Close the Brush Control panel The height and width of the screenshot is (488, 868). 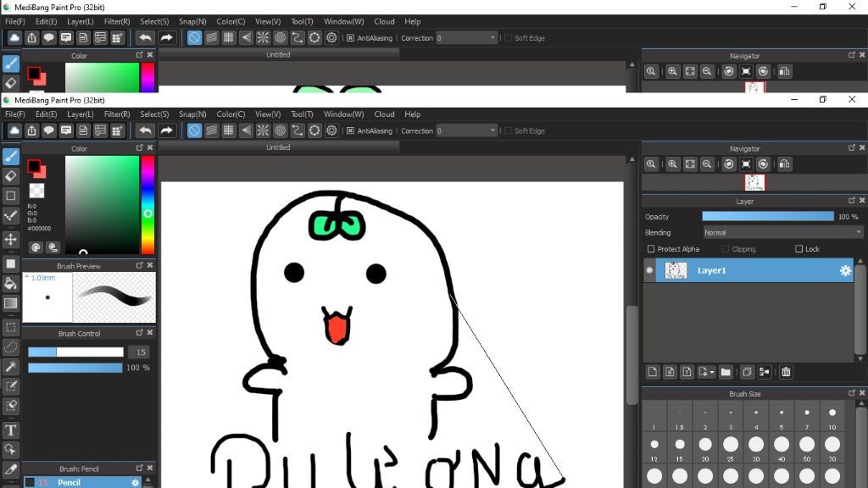[x=149, y=333]
